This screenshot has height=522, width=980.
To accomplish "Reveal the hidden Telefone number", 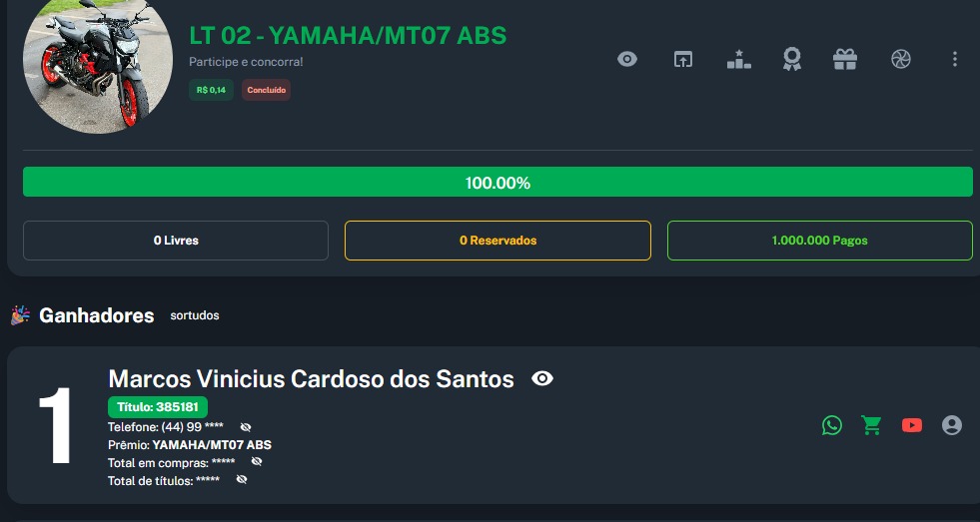I will (x=246, y=427).
